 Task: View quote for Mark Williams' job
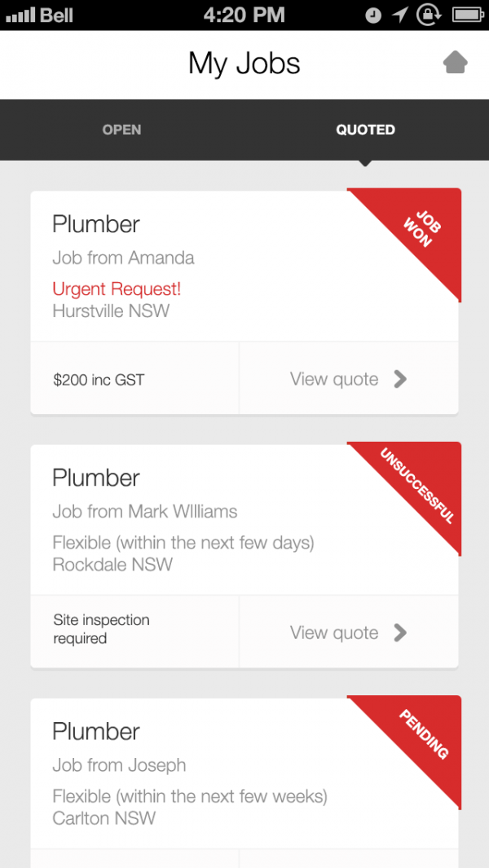(x=335, y=632)
